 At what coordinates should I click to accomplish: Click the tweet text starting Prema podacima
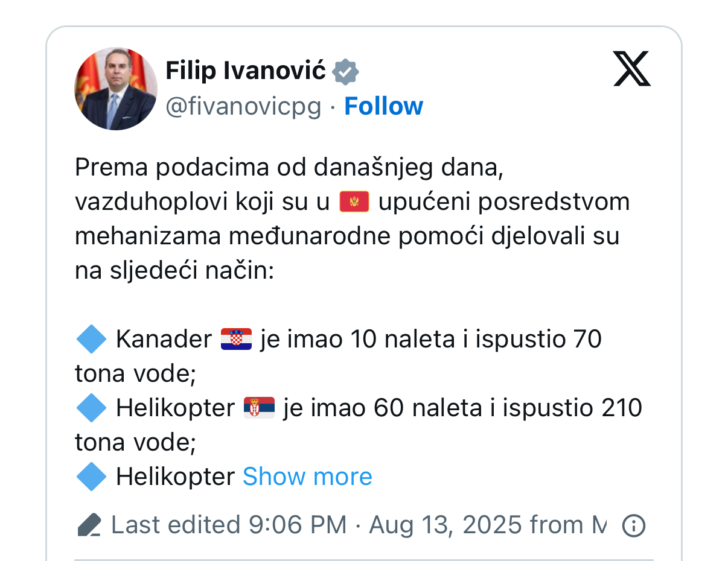tap(353, 220)
